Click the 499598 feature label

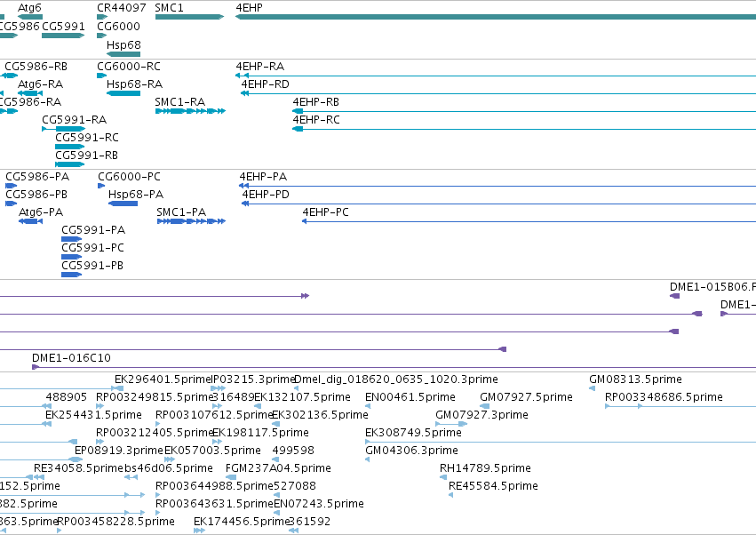[x=293, y=451]
